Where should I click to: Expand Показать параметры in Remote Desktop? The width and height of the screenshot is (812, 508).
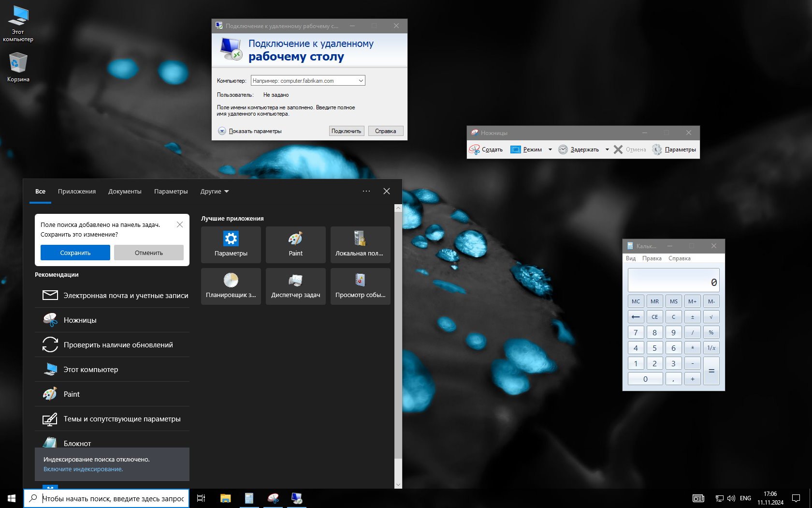click(250, 131)
